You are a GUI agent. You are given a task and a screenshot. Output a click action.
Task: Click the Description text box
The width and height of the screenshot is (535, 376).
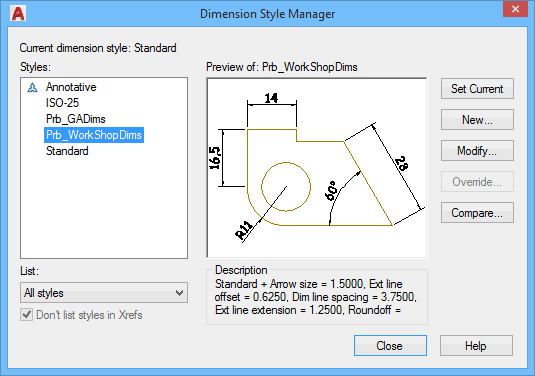click(x=317, y=297)
